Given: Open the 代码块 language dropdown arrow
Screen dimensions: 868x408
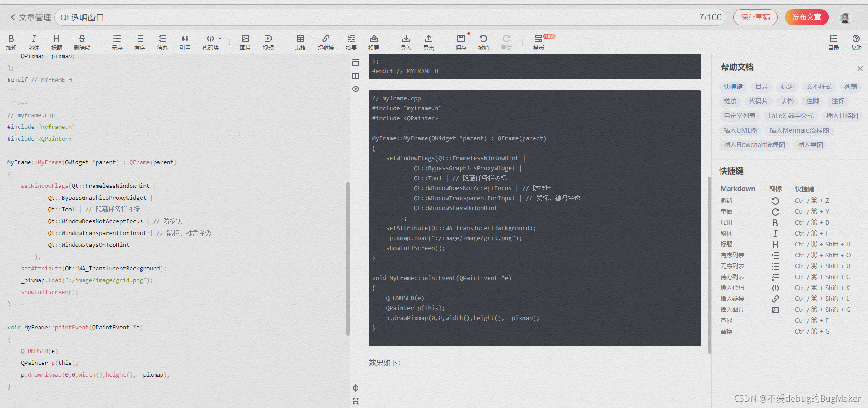Looking at the screenshot, I should tap(220, 39).
